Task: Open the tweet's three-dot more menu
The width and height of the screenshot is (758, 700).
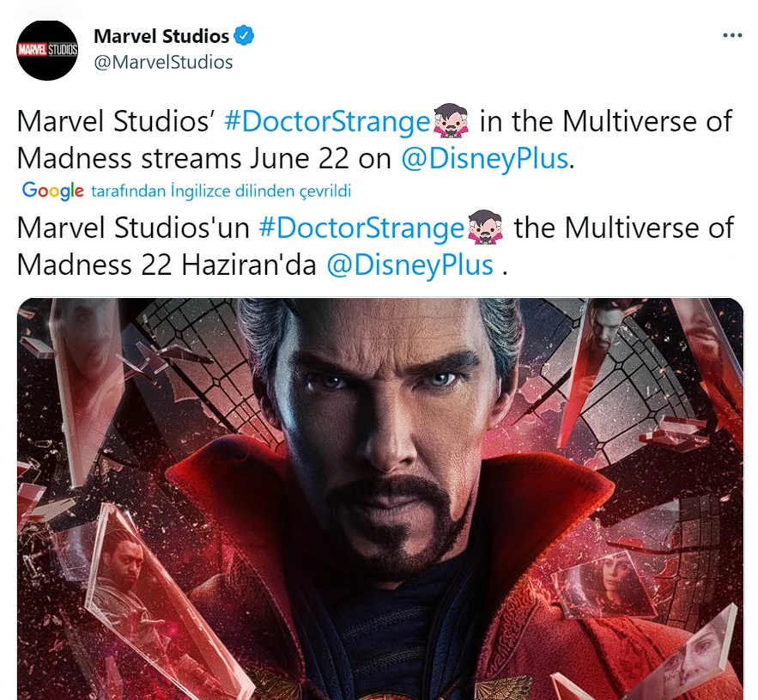Action: 731,36
